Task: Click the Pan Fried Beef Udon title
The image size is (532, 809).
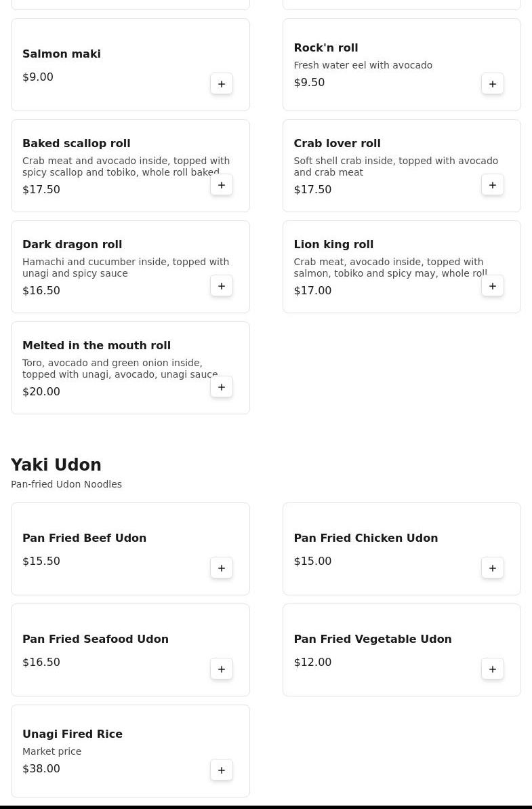Action: (x=84, y=538)
